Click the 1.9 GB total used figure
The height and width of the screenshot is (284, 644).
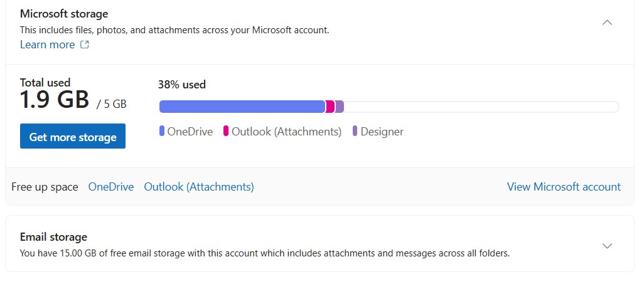[x=55, y=100]
